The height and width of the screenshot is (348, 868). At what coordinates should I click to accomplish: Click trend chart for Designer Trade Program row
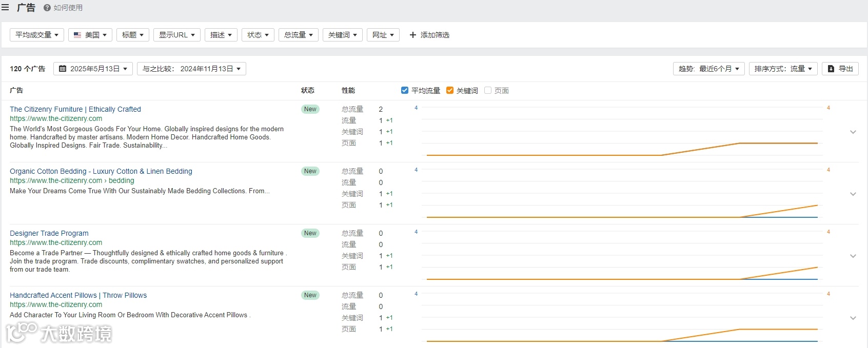(622, 255)
